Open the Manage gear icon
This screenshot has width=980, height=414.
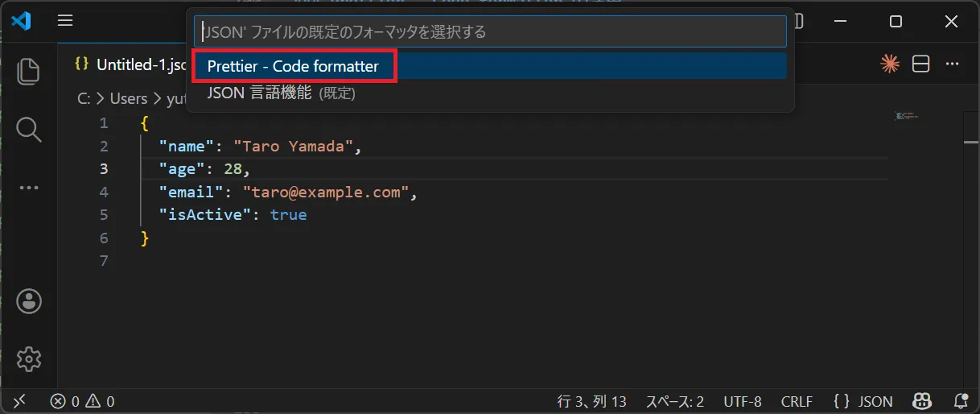click(x=29, y=359)
